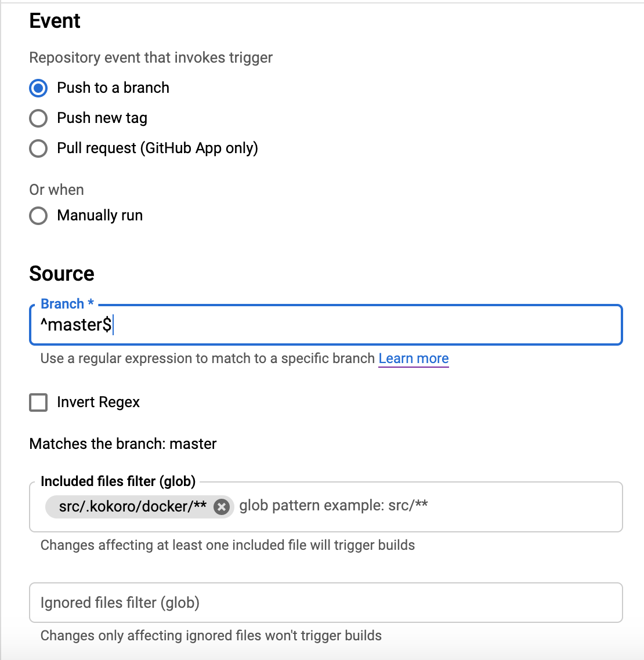Select the Manually run radio button
Image resolution: width=644 pixels, height=660 pixels.
[x=38, y=216]
